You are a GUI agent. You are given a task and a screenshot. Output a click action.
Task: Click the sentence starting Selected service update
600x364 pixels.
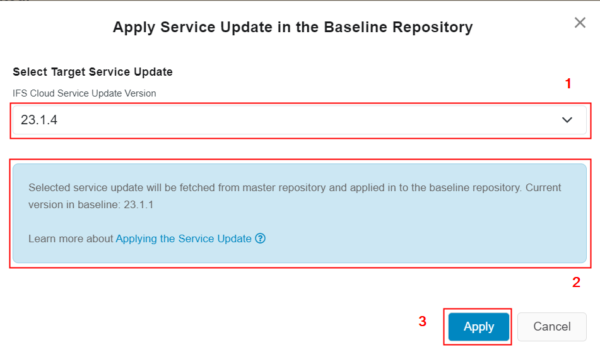[x=189, y=187]
